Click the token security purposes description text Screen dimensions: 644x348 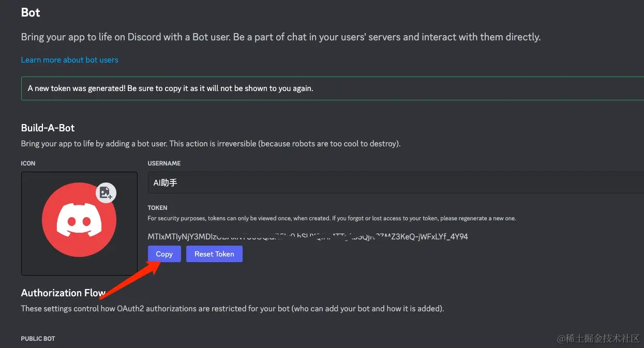[x=332, y=218]
